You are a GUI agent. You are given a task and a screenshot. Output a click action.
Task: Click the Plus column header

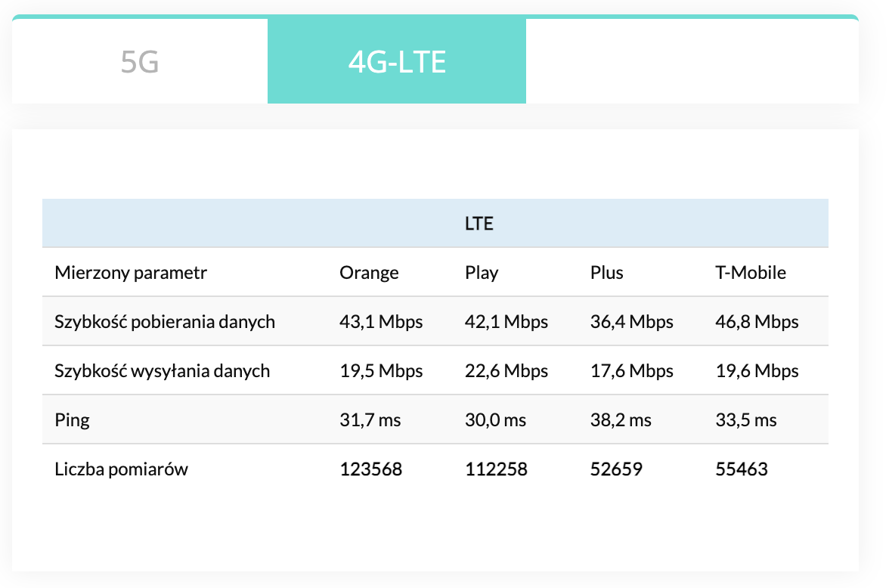pyautogui.click(x=607, y=273)
